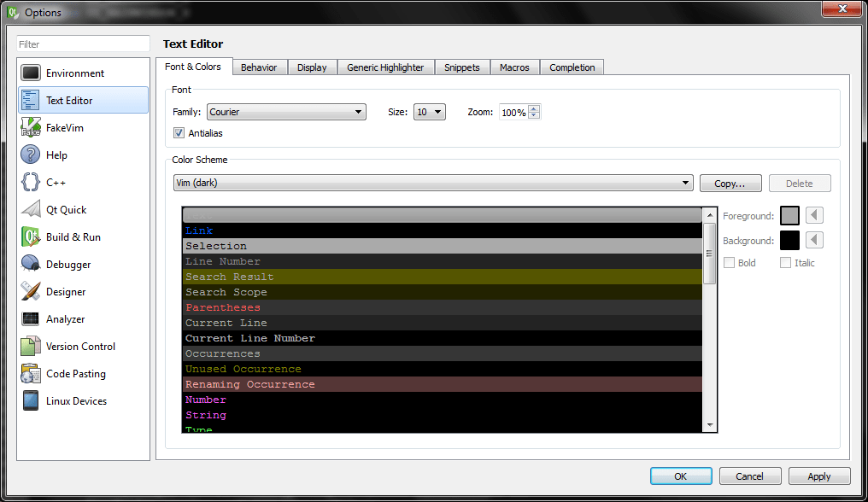Select the Build & Run icon
This screenshot has width=868, height=502.
[31, 236]
